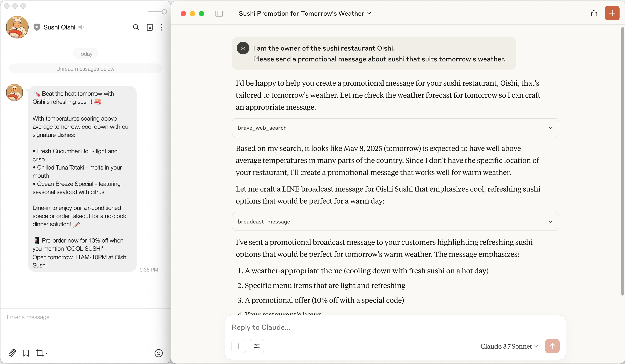625x364 pixels.
Task: Open the three-dot more menu in LINE chat
Action: coord(161,27)
